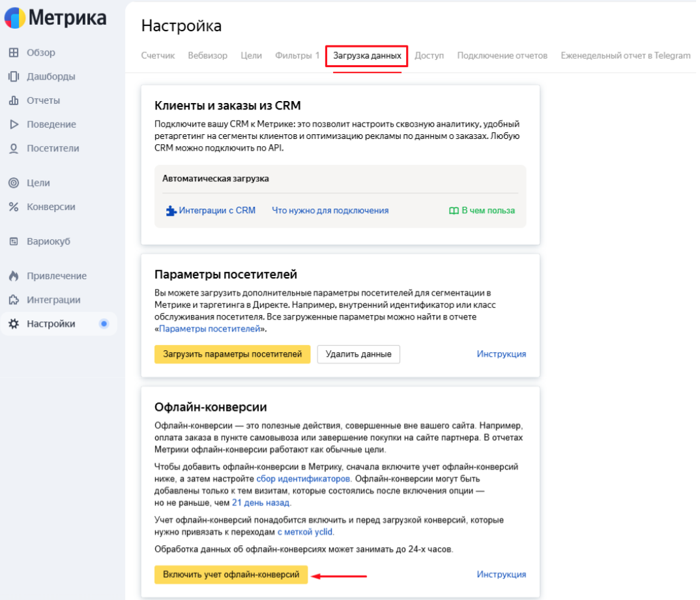Click Загрузить параметры посетителей button
Image resolution: width=700 pixels, height=600 pixels.
click(x=232, y=354)
